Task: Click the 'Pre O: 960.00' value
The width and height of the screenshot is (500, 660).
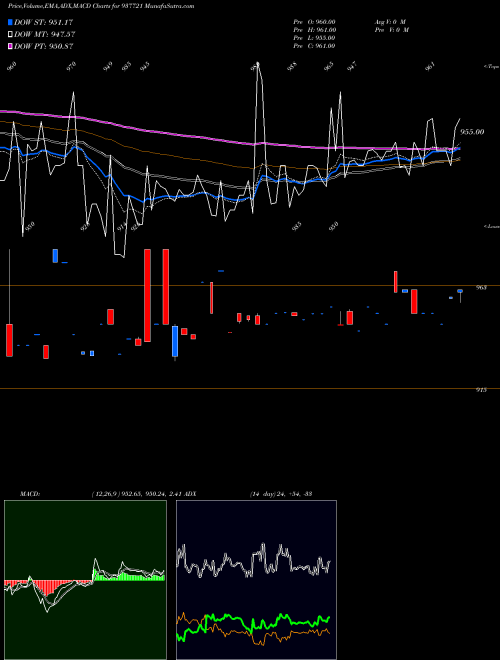Action: (x=314, y=22)
